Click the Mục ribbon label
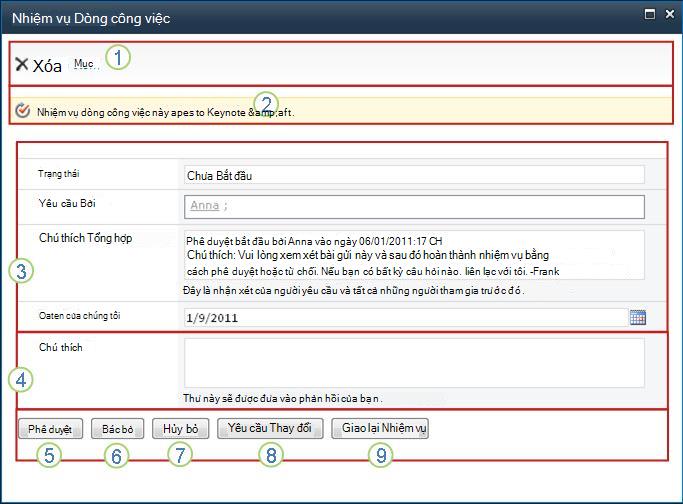This screenshot has height=504, width=683. (x=84, y=64)
